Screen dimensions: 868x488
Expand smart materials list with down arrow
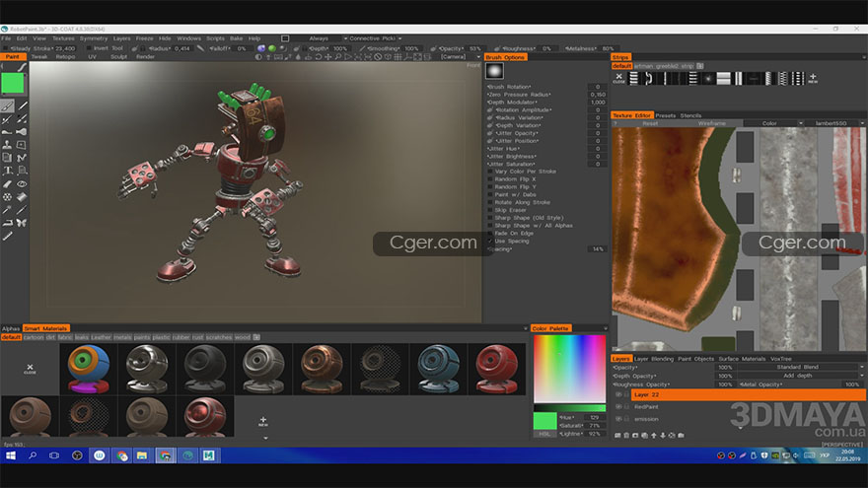click(x=265, y=438)
